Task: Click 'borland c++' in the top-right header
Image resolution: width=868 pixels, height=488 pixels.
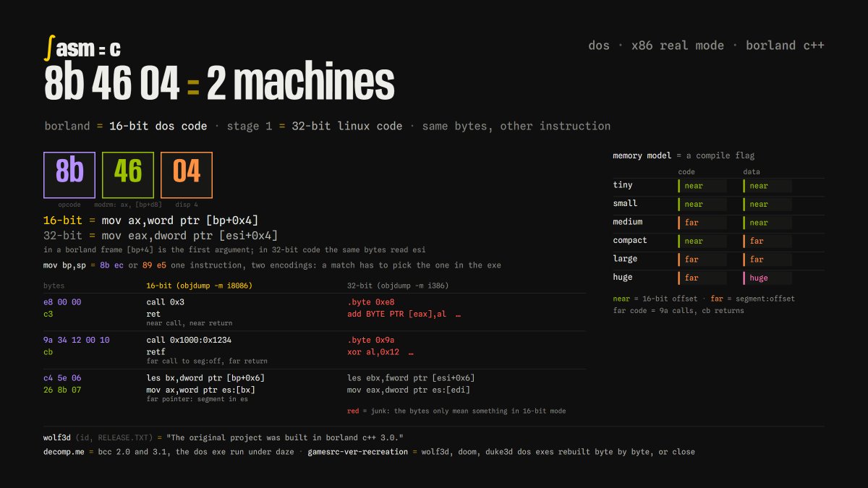Action: tap(785, 46)
